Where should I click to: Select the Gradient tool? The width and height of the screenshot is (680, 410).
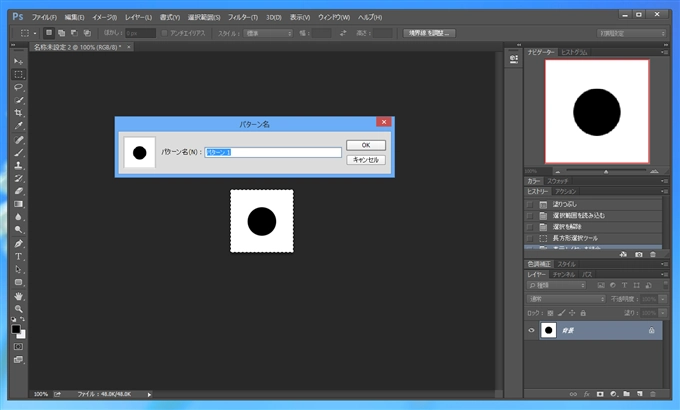click(18, 204)
